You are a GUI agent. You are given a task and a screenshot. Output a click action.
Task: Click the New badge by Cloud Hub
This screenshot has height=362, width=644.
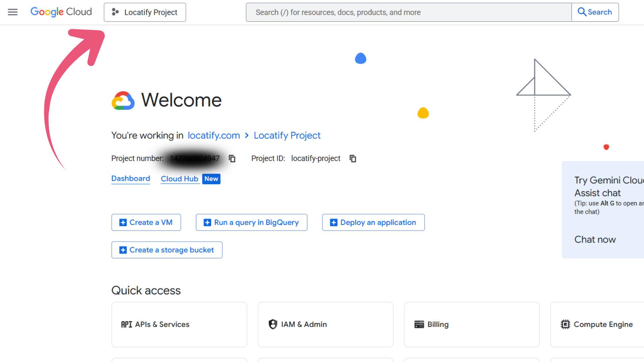click(211, 179)
